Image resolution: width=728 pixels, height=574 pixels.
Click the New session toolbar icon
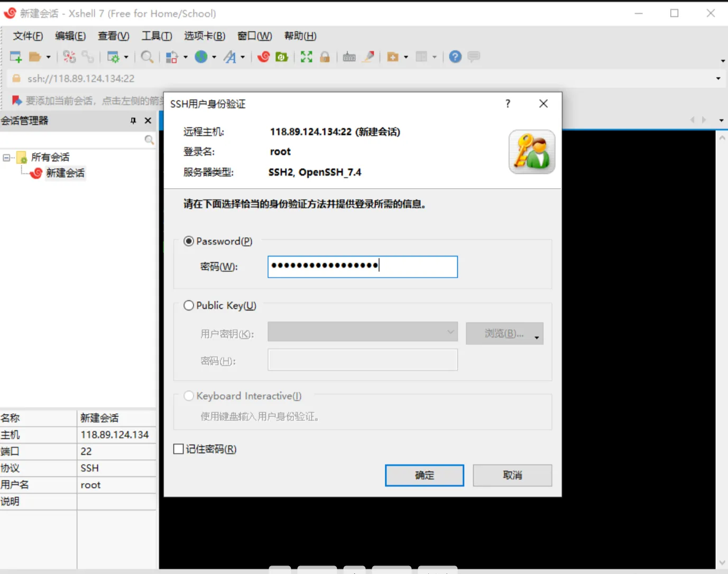coord(16,57)
